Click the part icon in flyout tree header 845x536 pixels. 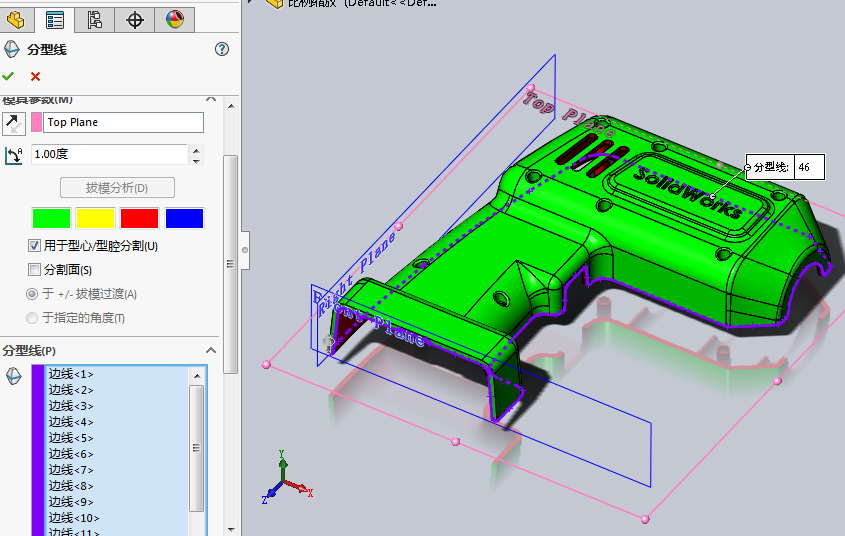coord(275,3)
